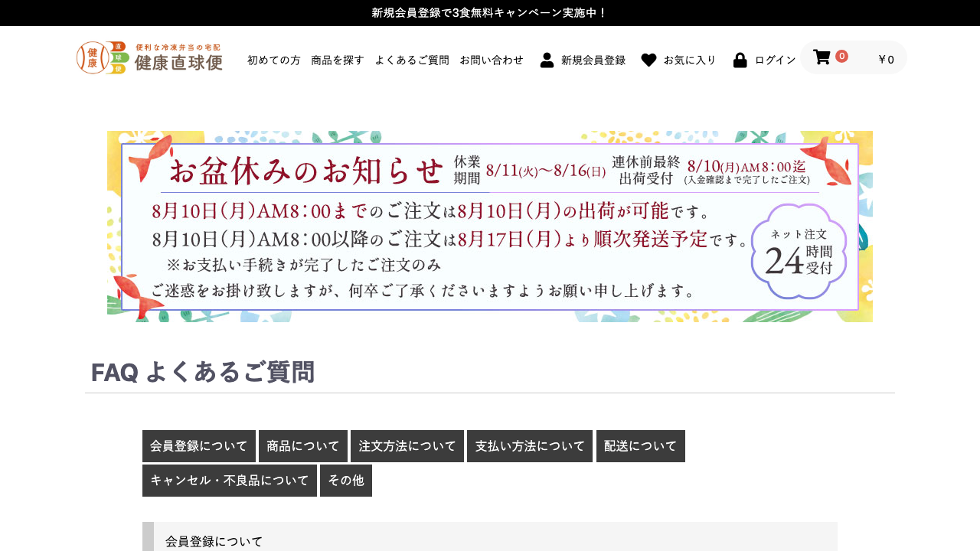Screen dimensions: 980x551
Task: Click the cart item count badge
Action: coord(841,56)
